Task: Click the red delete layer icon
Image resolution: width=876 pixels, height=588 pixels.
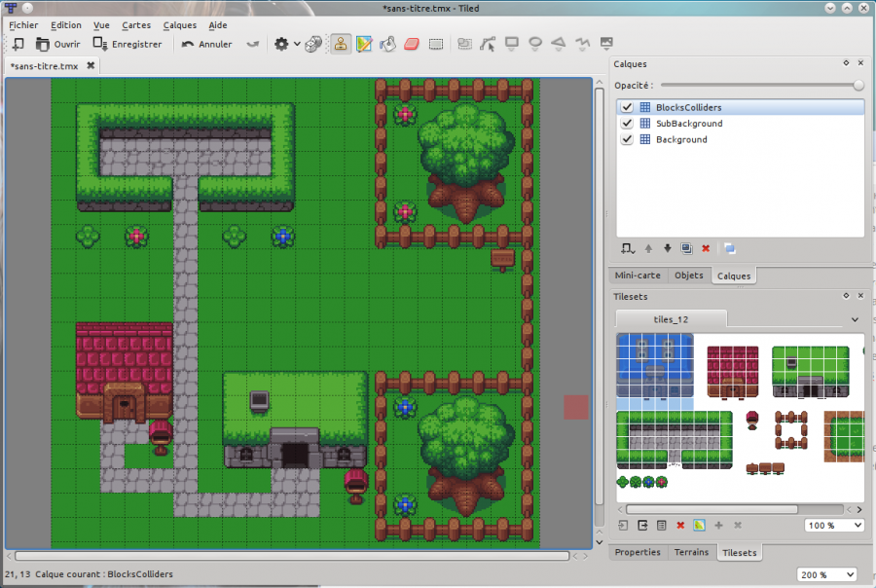Action: point(706,247)
